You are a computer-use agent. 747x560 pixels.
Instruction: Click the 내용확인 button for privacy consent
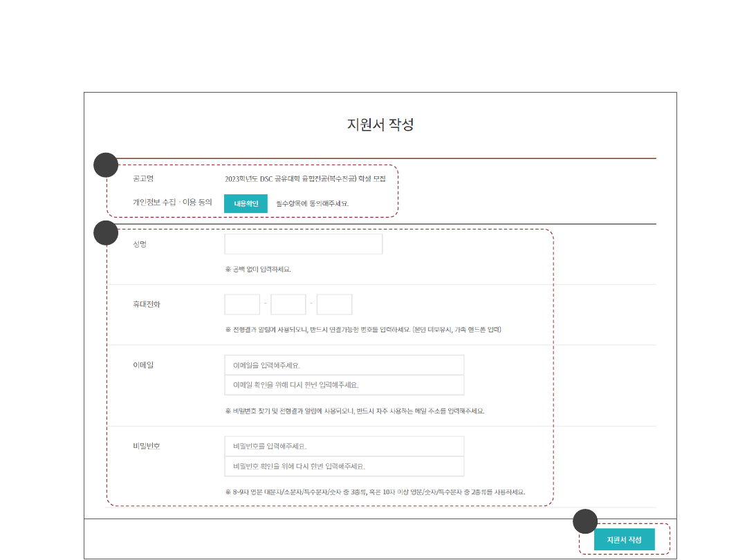[246, 204]
